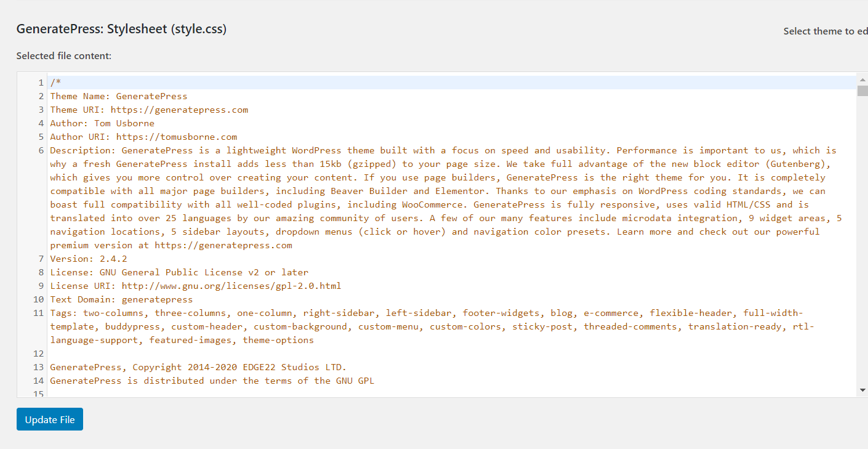Viewport: 868px width, 449px height.
Task: Place cursor on the opening comment line '/*'
Action: pyautogui.click(x=55, y=83)
